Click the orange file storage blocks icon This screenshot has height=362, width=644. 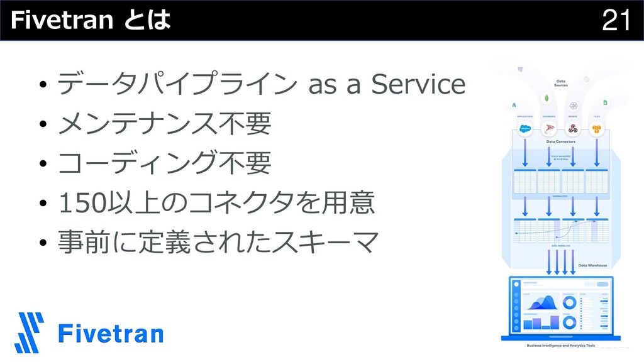click(x=597, y=129)
